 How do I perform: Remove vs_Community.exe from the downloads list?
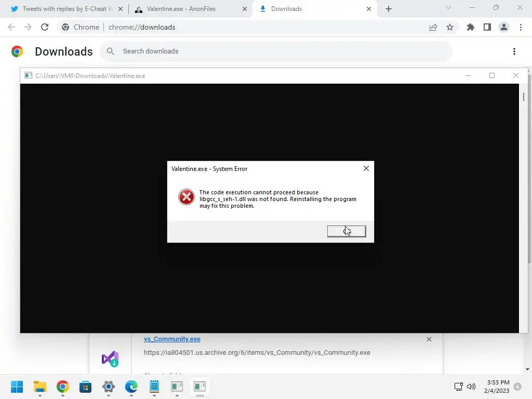tap(429, 339)
